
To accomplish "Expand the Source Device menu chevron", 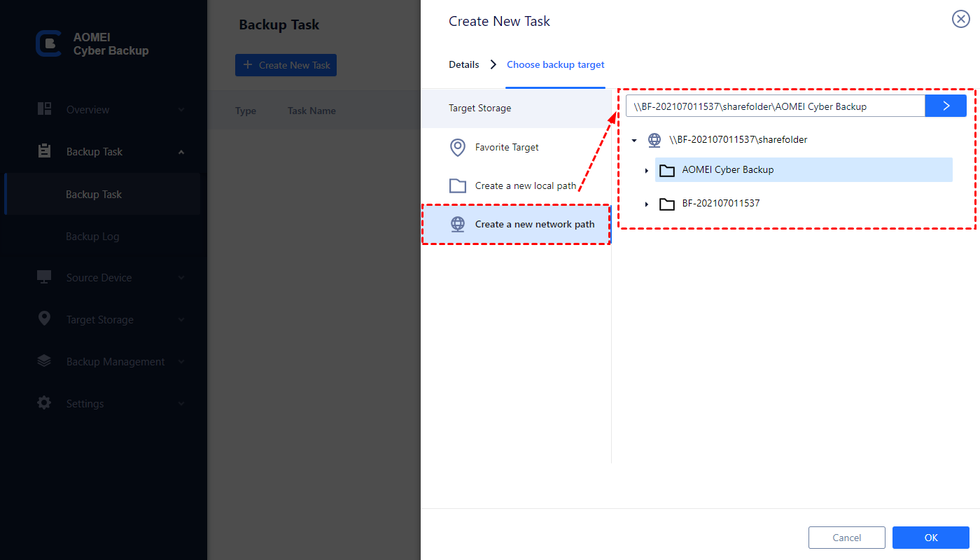I will (181, 278).
